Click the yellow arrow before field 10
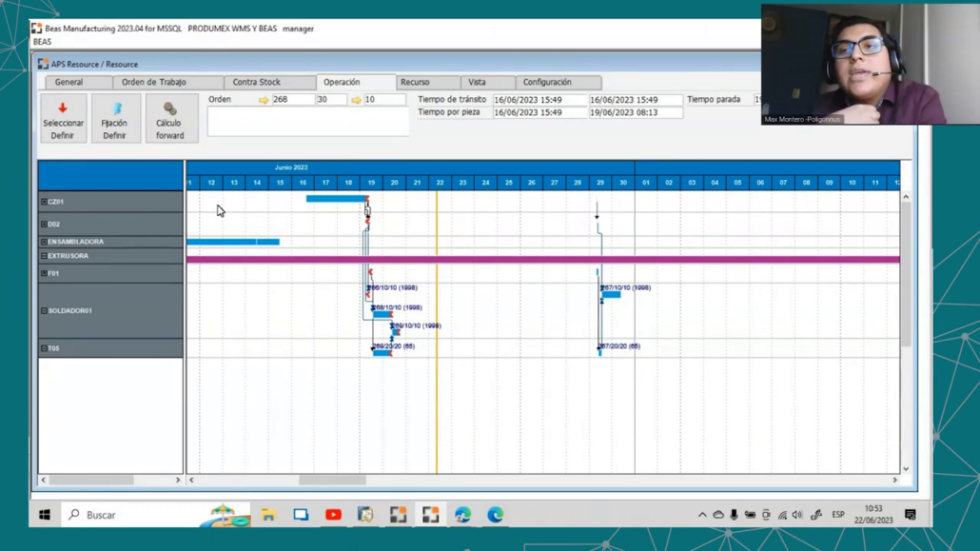This screenshot has width=980, height=551. tap(356, 100)
